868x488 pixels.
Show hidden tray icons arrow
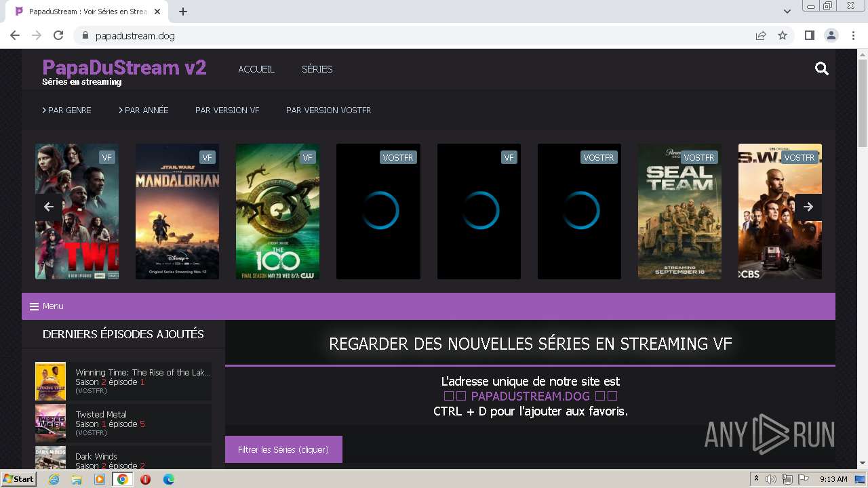(x=756, y=479)
